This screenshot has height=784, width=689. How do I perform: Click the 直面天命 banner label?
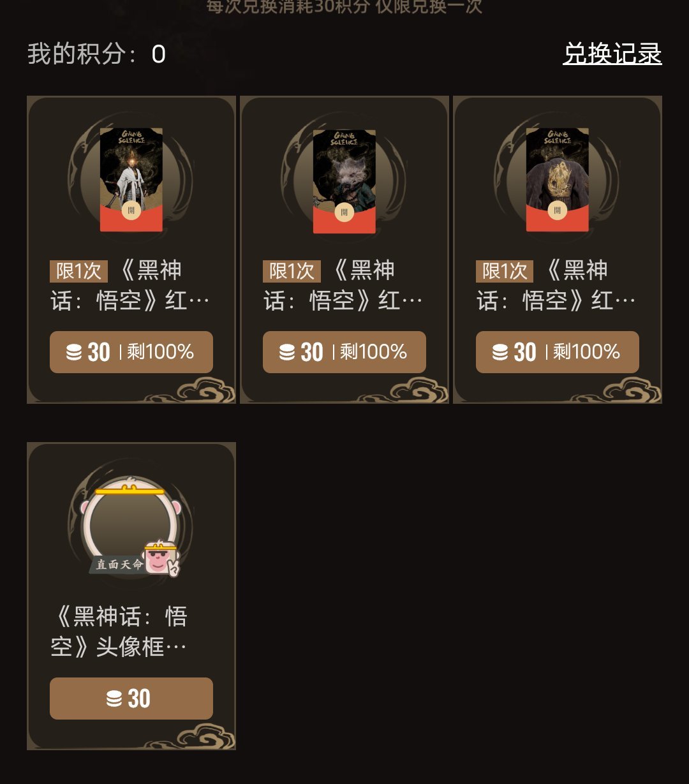[x=119, y=565]
